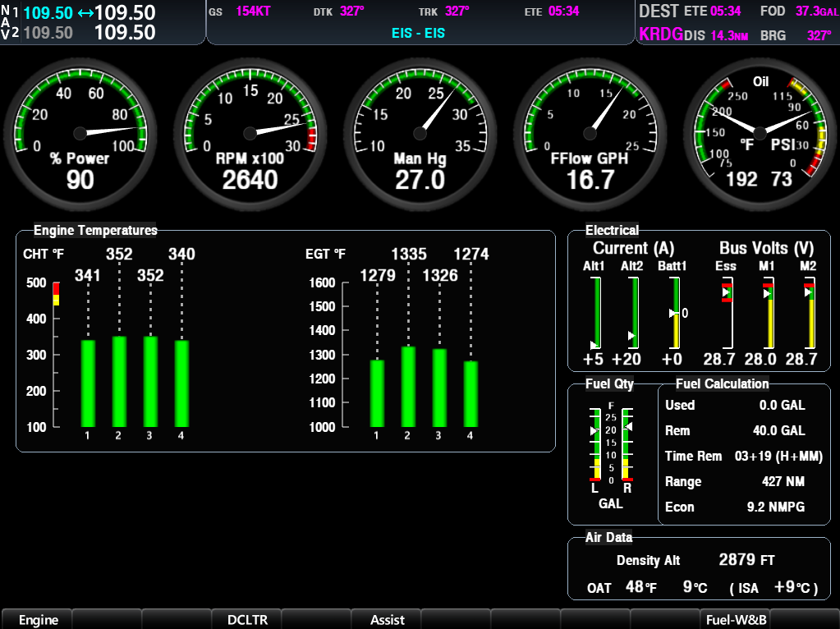Select the left tank Fuel Qty indicator
The height and width of the screenshot is (629, 840).
595,443
